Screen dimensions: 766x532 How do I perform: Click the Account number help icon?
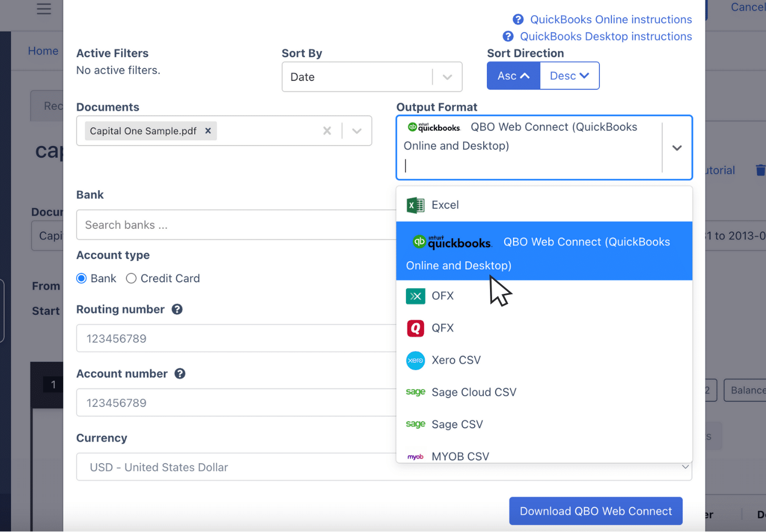pyautogui.click(x=180, y=374)
